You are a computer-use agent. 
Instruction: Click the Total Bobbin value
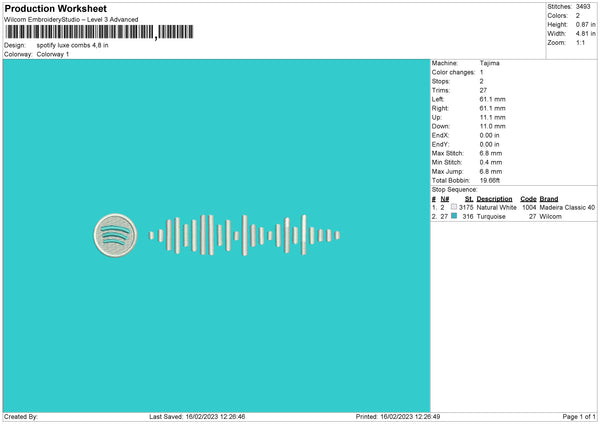(489, 180)
